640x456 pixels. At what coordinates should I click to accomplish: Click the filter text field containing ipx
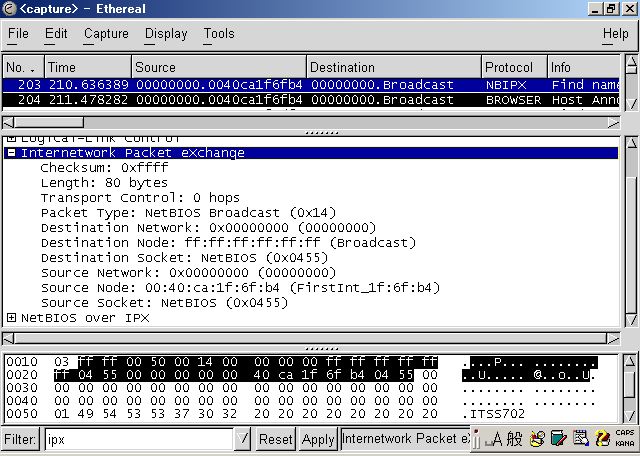click(x=139, y=440)
